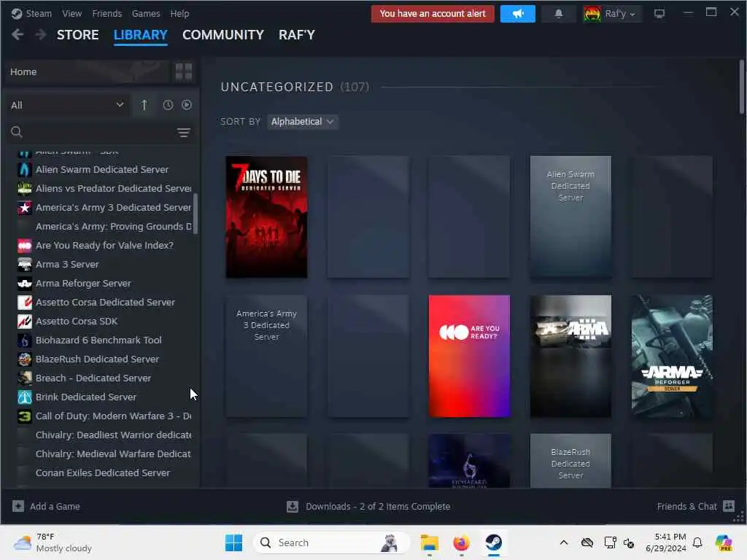Open the Alphabetical sort dropdown

point(302,122)
